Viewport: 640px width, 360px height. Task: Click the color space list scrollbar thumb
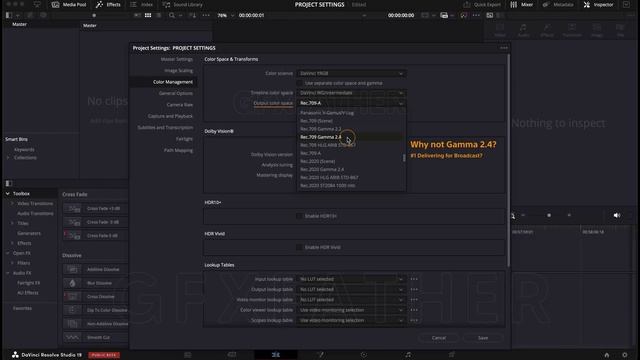tap(404, 158)
